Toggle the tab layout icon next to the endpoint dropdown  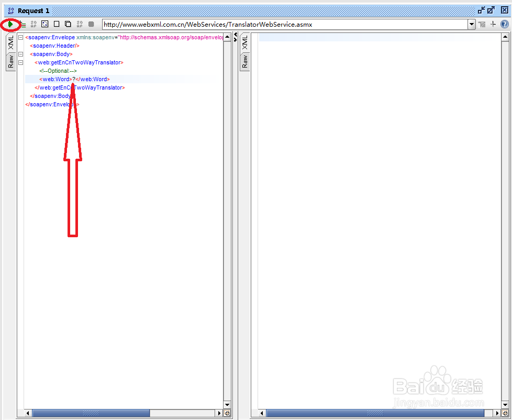coord(482,24)
